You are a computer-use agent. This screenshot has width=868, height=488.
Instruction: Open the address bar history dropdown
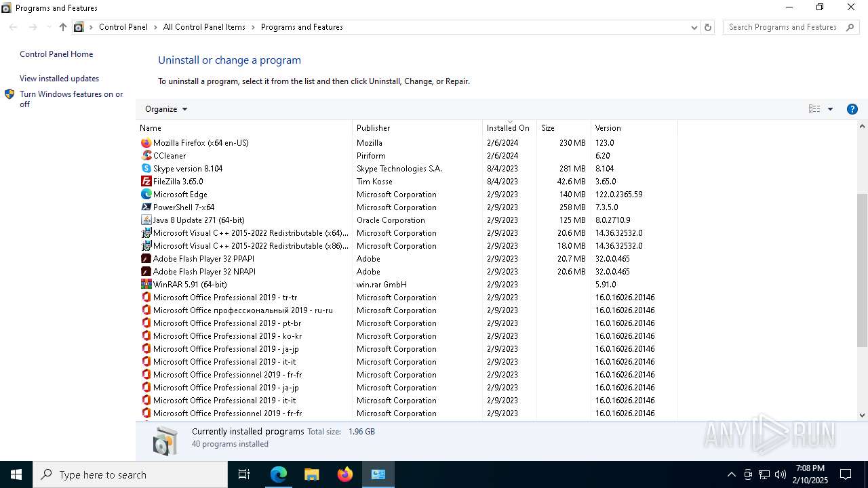tap(694, 27)
